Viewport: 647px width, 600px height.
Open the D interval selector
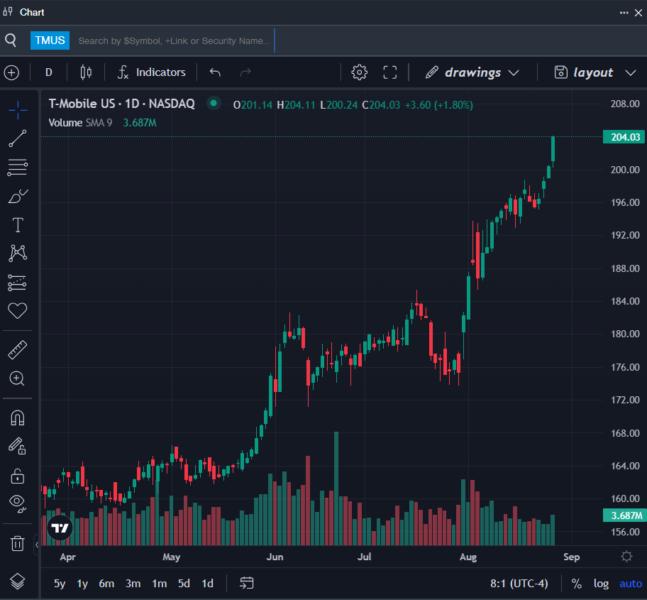point(49,73)
